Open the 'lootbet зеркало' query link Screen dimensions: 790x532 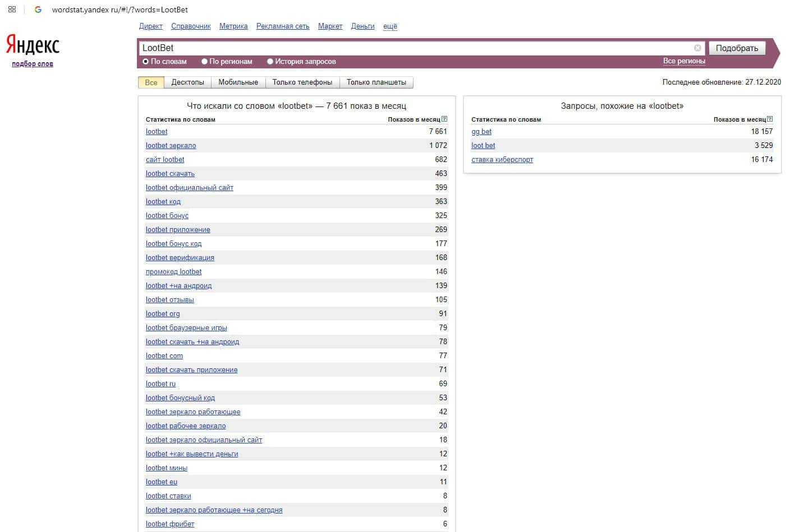(x=171, y=146)
